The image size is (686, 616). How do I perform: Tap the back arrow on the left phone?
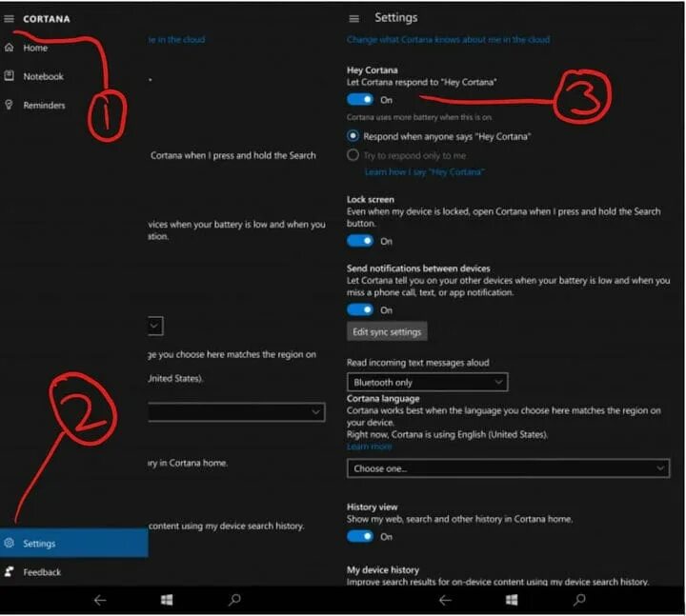100,600
